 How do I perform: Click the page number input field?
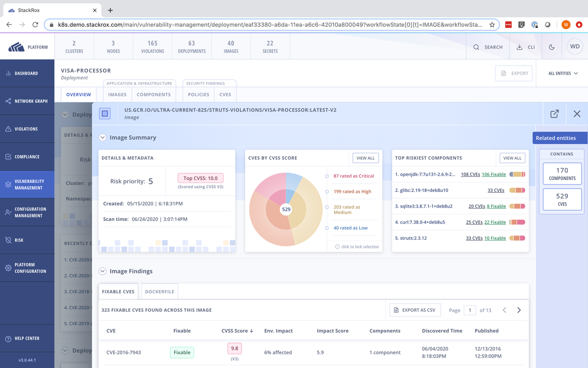point(469,310)
